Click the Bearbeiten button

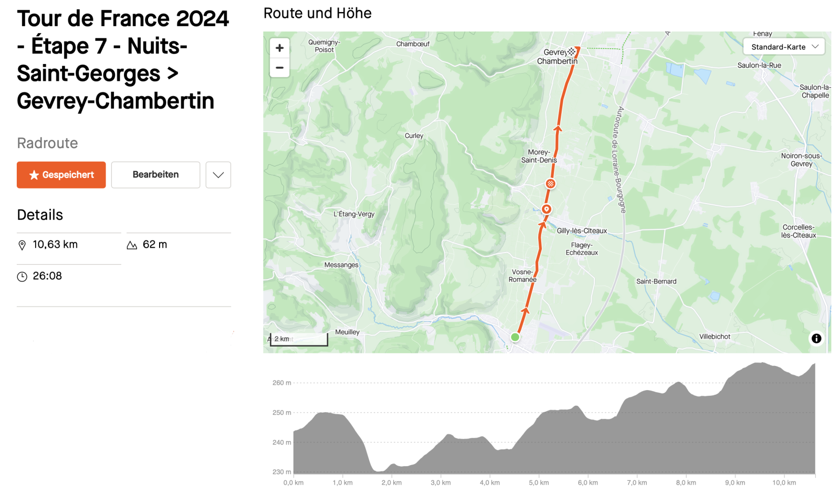pyautogui.click(x=155, y=175)
